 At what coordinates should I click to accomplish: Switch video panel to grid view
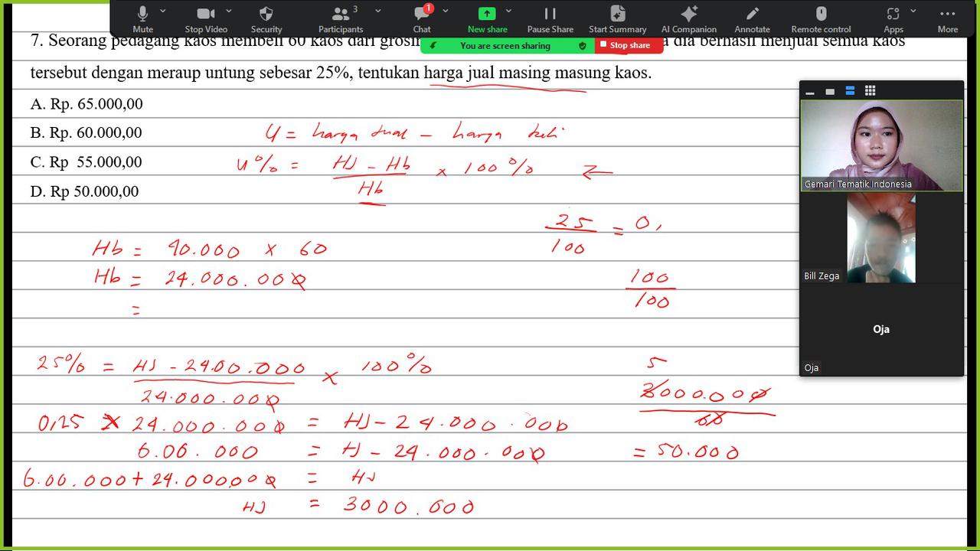pyautogui.click(x=870, y=91)
